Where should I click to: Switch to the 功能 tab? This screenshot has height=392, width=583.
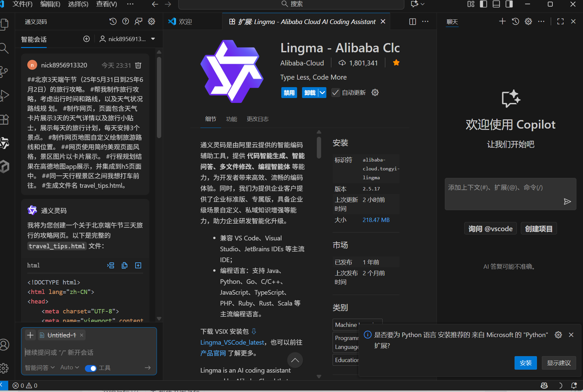[x=232, y=119]
